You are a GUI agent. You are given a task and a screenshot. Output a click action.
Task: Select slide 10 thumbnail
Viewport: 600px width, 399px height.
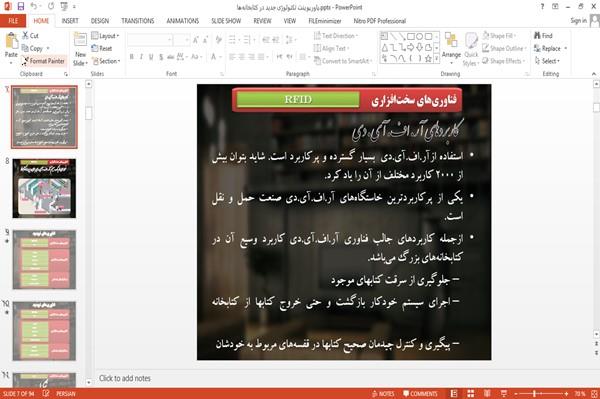pyautogui.click(x=44, y=331)
